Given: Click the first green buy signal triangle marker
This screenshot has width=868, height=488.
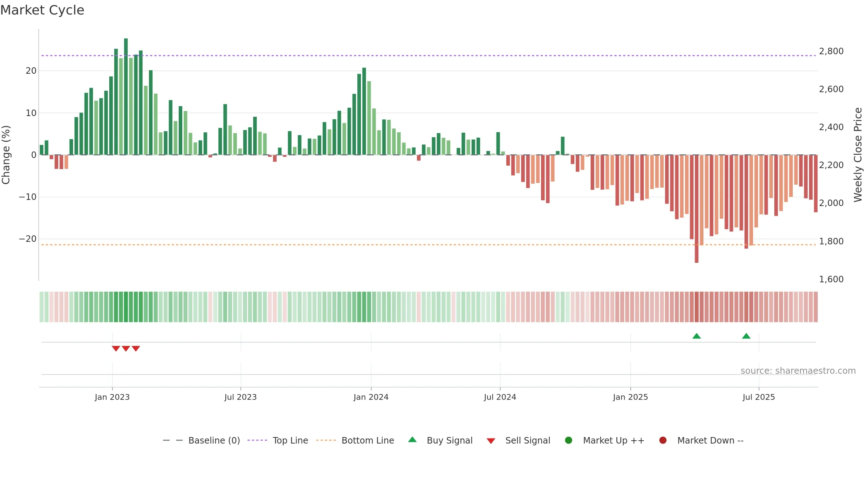Looking at the screenshot, I should pyautogui.click(x=697, y=336).
